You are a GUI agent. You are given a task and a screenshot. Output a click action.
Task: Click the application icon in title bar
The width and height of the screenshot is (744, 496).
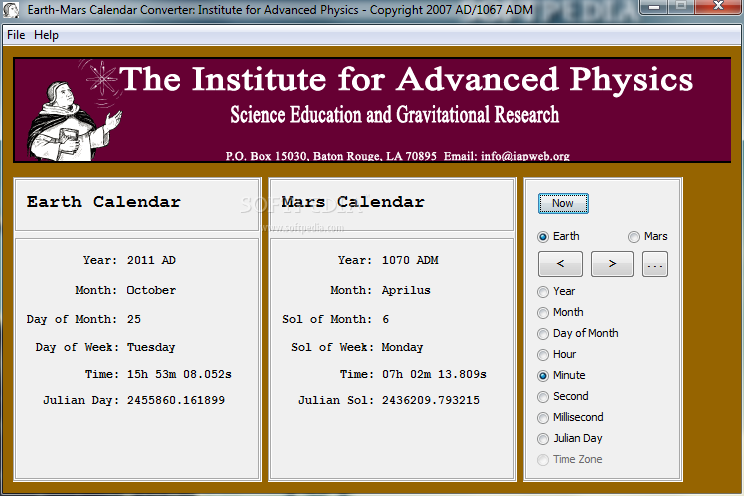pyautogui.click(x=10, y=10)
